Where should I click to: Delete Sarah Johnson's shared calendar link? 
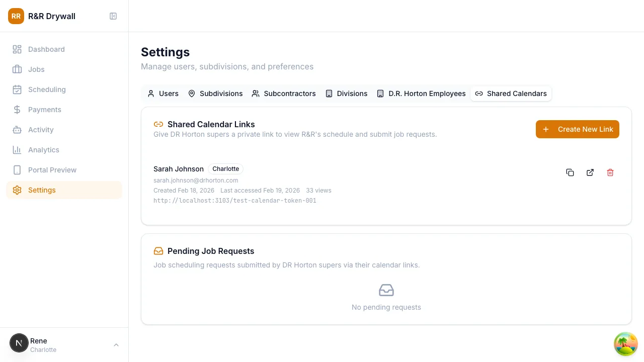click(x=610, y=172)
